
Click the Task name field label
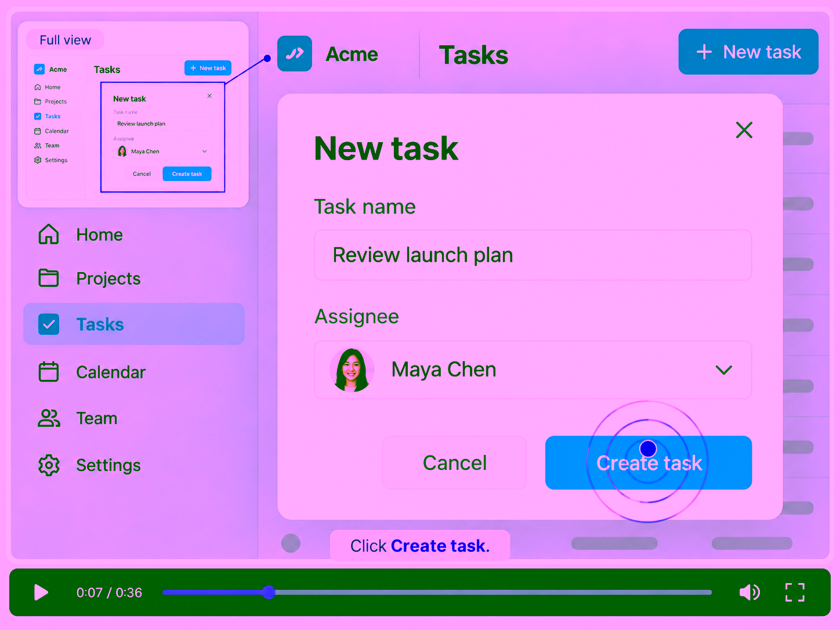click(365, 207)
